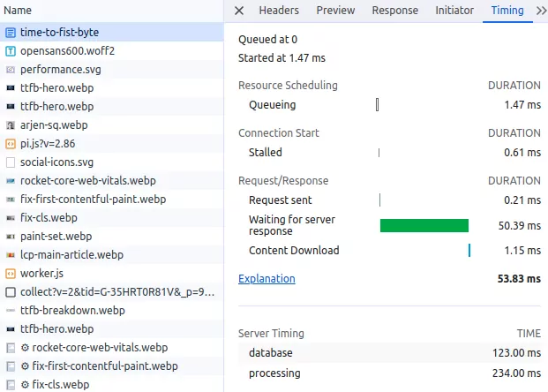
Task: Click script icon for pi.js?v=2.86
Action: (11, 144)
